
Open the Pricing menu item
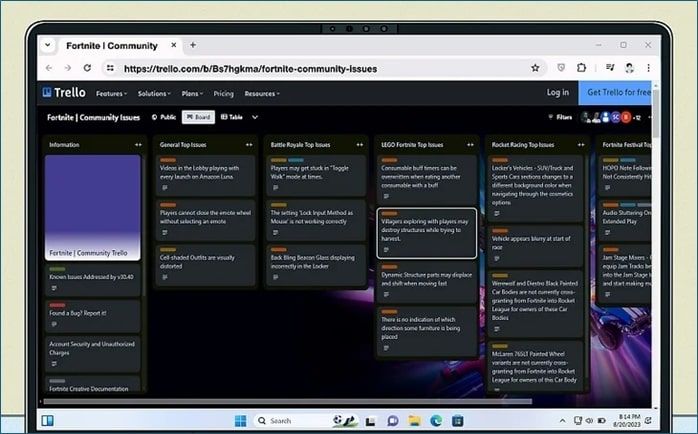click(223, 93)
